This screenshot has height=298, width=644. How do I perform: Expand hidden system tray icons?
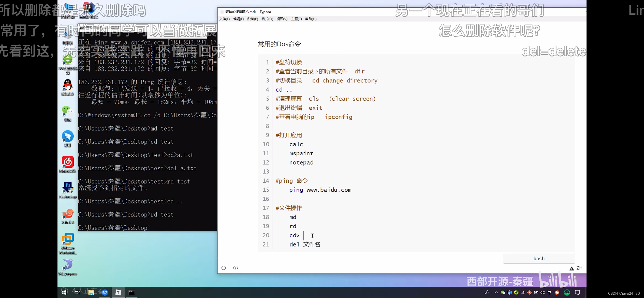pyautogui.click(x=496, y=292)
